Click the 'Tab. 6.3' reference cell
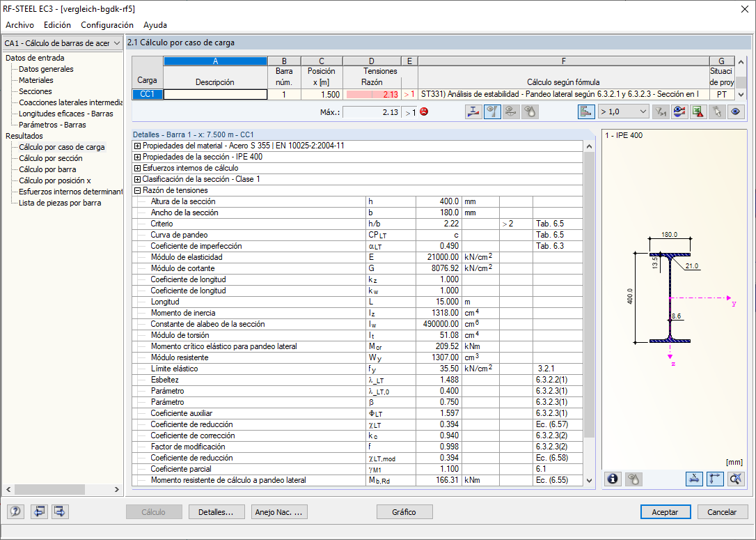756x540 pixels. tap(558, 246)
